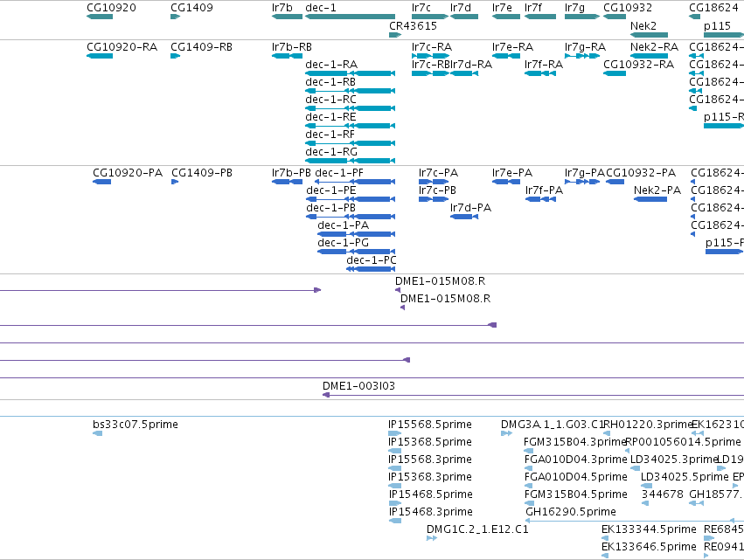The image size is (744, 560).
Task: Select clone DMG1C.2_1.E12.C1
Action: coord(431,538)
